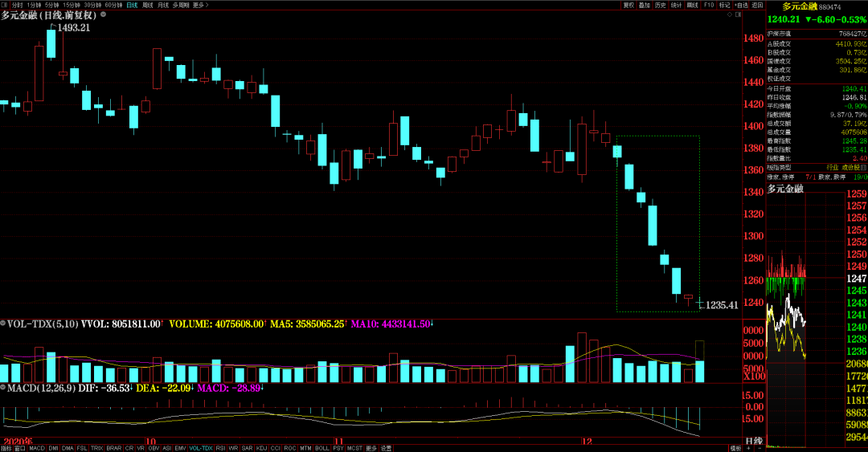The height and width of the screenshot is (452, 868).
Task: Add to watchlist with +自选
Action: 741,5
